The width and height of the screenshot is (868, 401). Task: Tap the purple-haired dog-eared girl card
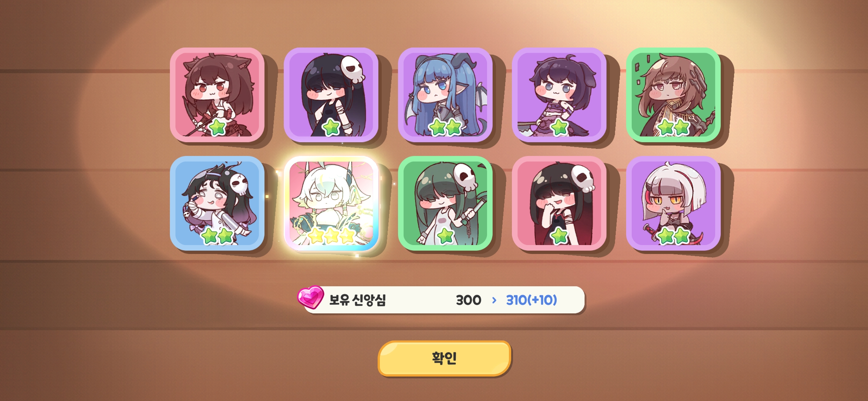[x=559, y=95]
